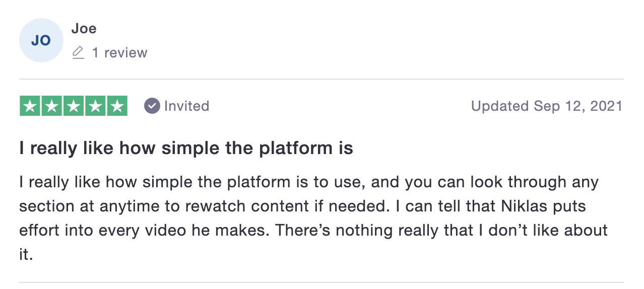Click the second green rating star
Image resolution: width=644 pixels, height=289 pixels.
click(x=52, y=106)
